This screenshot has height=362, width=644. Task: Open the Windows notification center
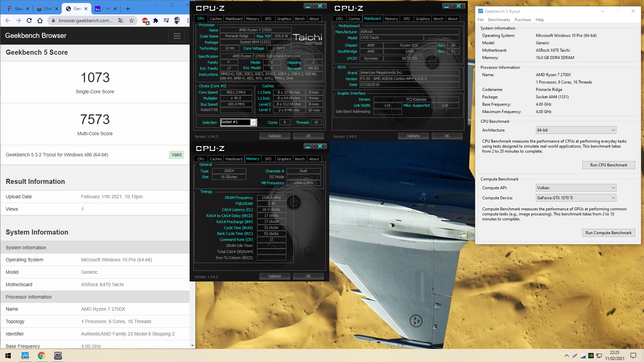(633, 356)
